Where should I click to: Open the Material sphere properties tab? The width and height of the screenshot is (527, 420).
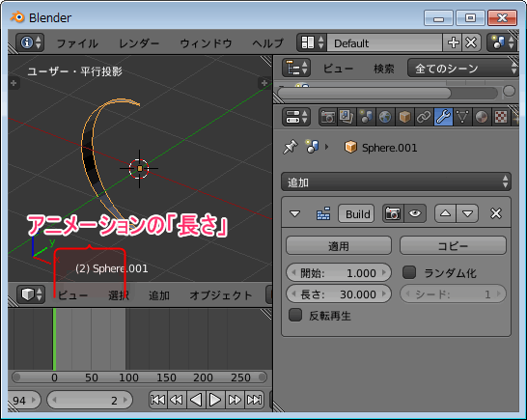click(482, 117)
